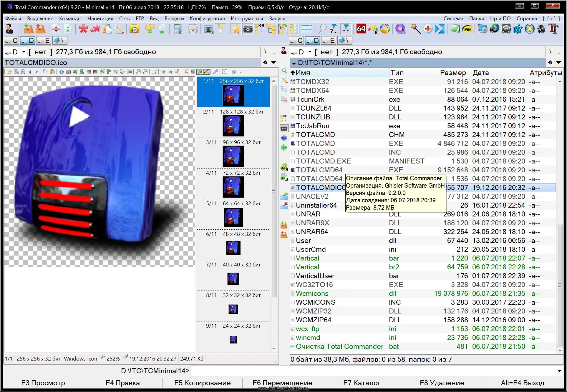567x392 pixels.
Task: Click the folder with clock icon
Action: tap(134, 29)
